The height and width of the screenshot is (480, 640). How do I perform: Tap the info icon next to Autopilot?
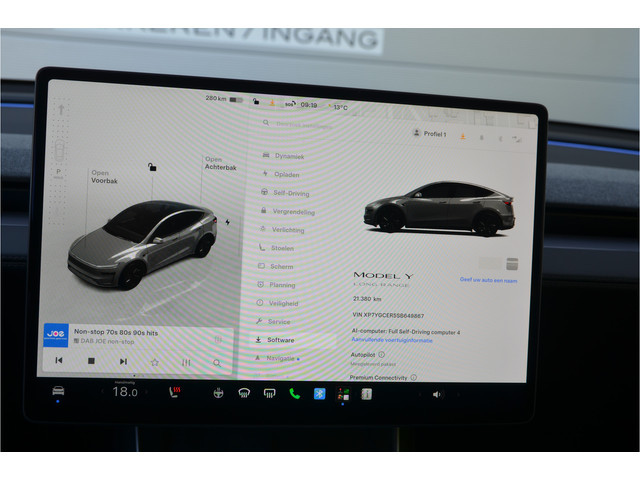tap(382, 355)
